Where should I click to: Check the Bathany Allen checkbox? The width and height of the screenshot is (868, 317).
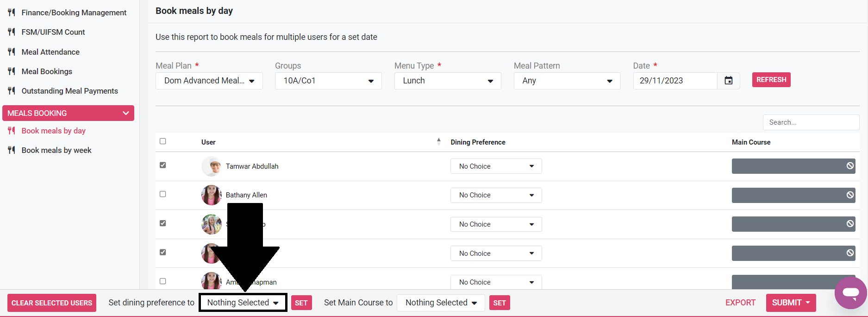point(163,194)
